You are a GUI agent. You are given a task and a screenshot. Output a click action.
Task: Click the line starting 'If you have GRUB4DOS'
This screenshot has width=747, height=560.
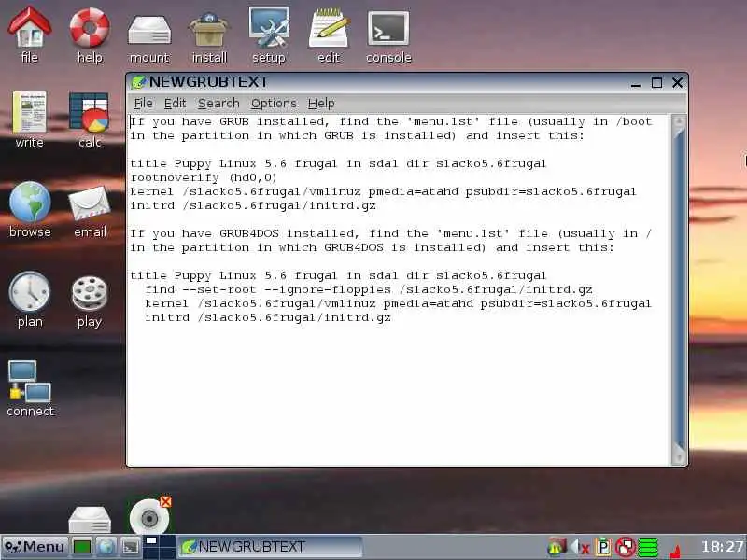(390, 233)
